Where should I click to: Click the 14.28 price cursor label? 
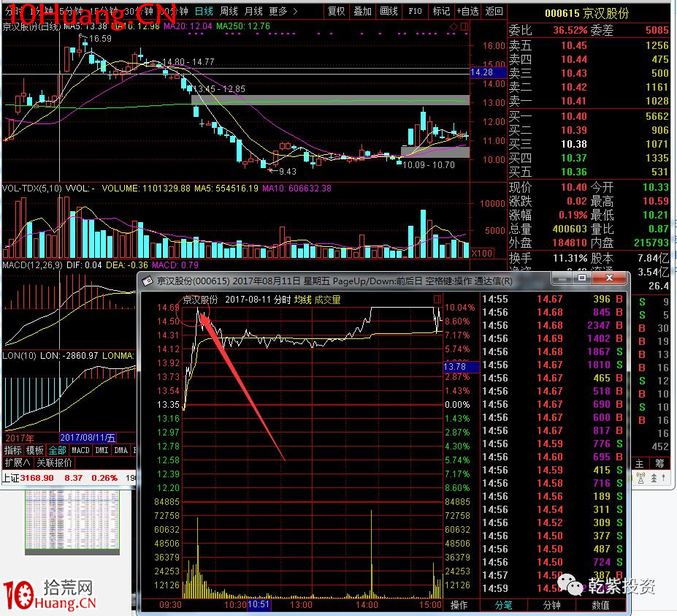pyautogui.click(x=487, y=72)
